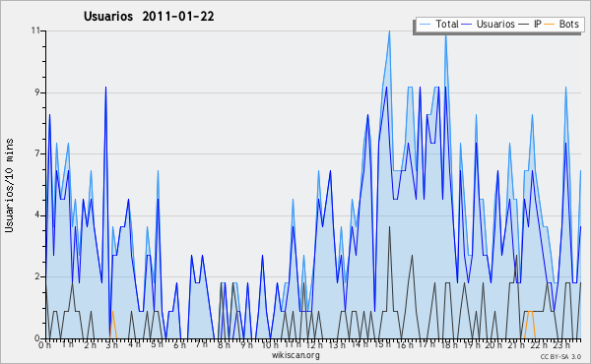Click the x-axis label '0 h'
Image resolution: width=591 pixels, height=364 pixels.
click(x=45, y=345)
